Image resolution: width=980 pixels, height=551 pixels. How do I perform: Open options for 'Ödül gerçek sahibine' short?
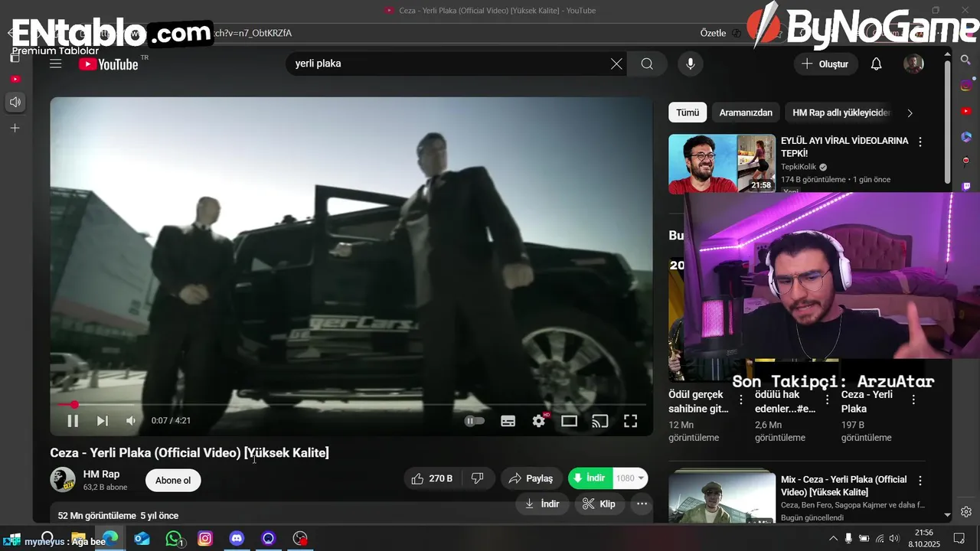tap(740, 399)
